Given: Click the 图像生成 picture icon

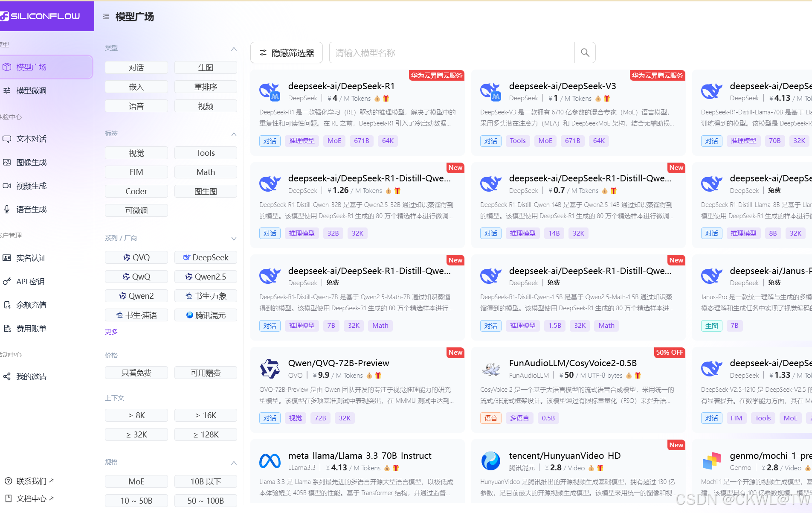Looking at the screenshot, I should tap(7, 162).
